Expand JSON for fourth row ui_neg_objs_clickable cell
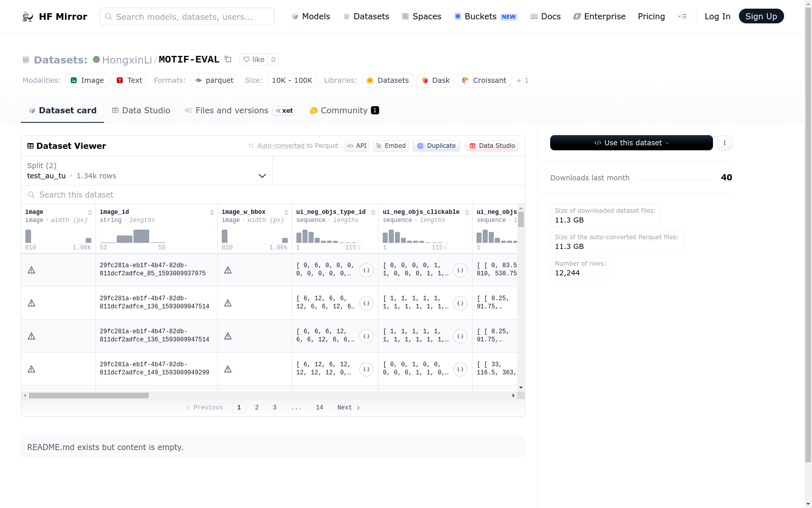812x508 pixels. pyautogui.click(x=460, y=369)
